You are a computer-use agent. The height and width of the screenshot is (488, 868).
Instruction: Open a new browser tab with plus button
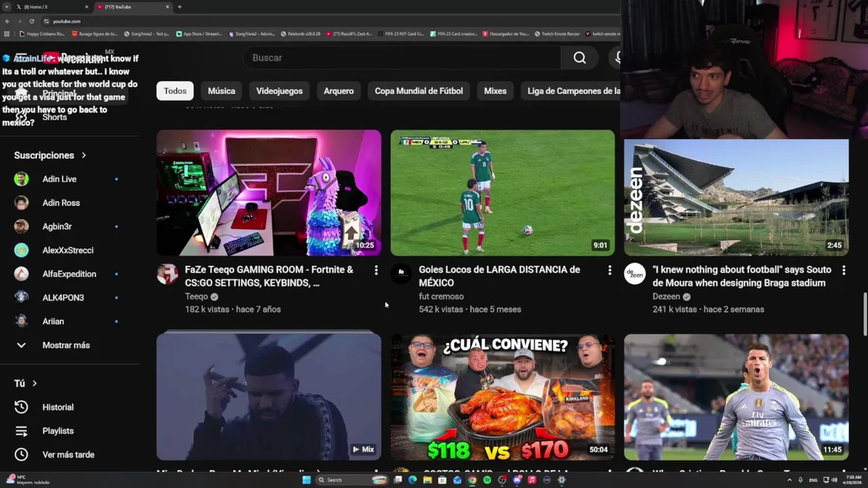(179, 7)
